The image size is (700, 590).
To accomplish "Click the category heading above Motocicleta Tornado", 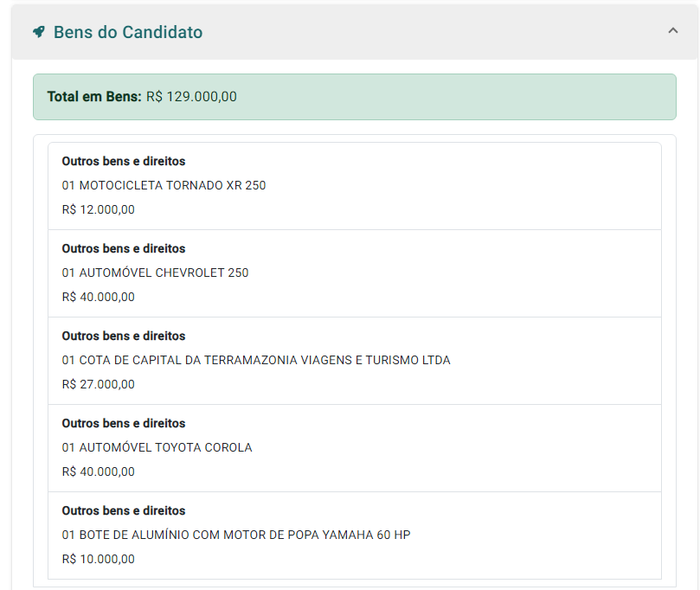I will pos(124,161).
